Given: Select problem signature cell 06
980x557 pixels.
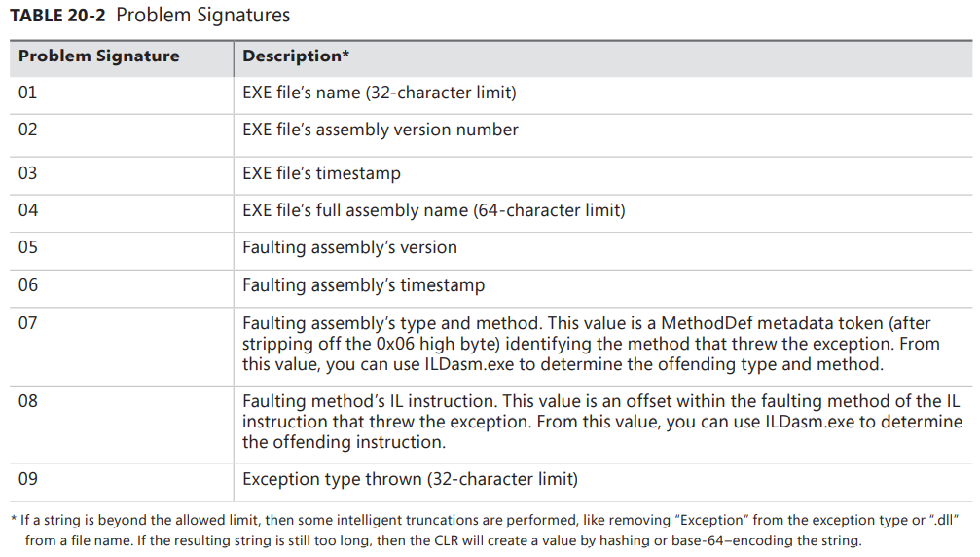Looking at the screenshot, I should (28, 285).
